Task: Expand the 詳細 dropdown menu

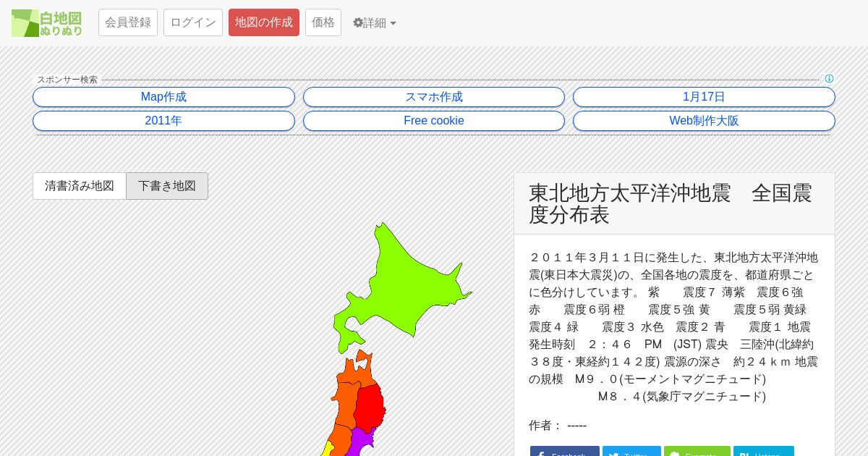Action: coord(375,23)
